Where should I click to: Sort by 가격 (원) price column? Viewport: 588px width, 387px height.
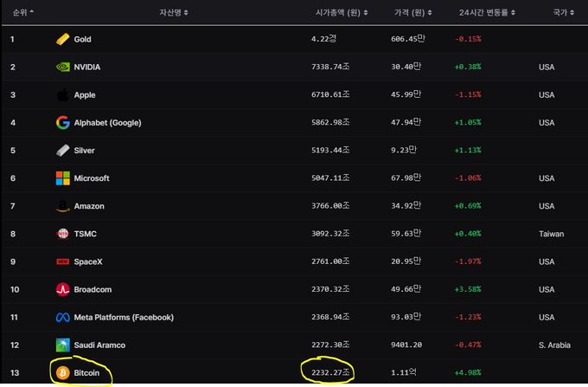pyautogui.click(x=412, y=12)
